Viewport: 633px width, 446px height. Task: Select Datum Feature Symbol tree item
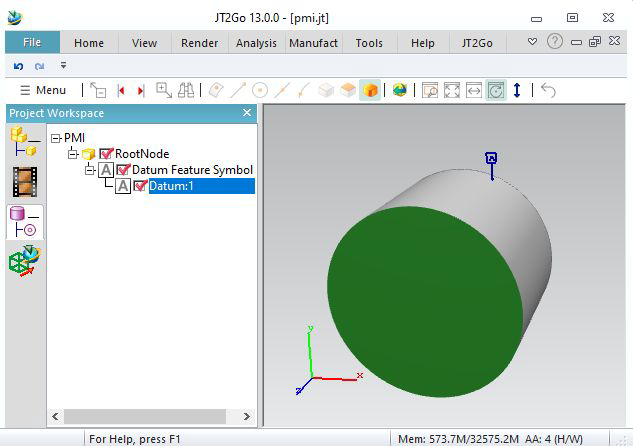[193, 170]
